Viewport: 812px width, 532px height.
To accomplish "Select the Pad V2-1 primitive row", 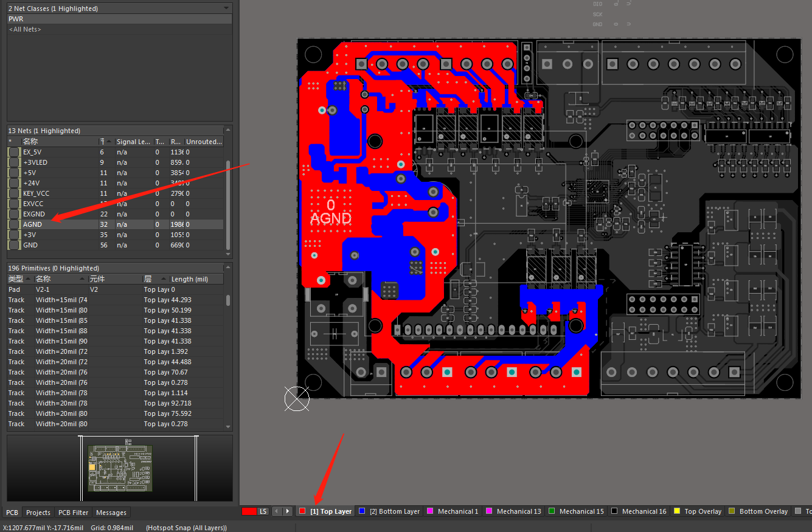I will point(116,289).
